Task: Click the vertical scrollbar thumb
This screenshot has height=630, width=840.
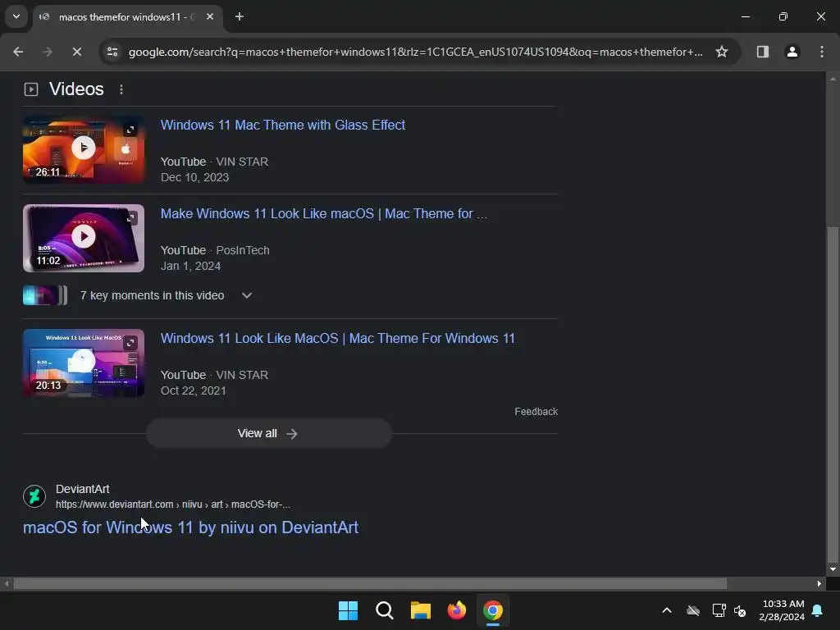Action: (833, 393)
